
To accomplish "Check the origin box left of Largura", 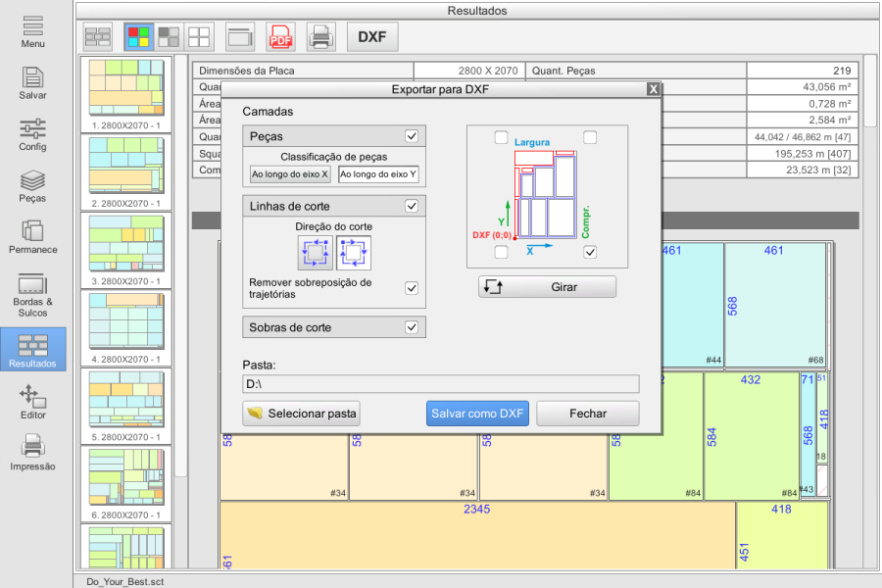I will pyautogui.click(x=501, y=137).
